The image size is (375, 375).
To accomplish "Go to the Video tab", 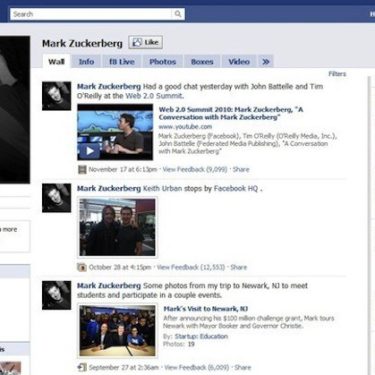I will [239, 62].
